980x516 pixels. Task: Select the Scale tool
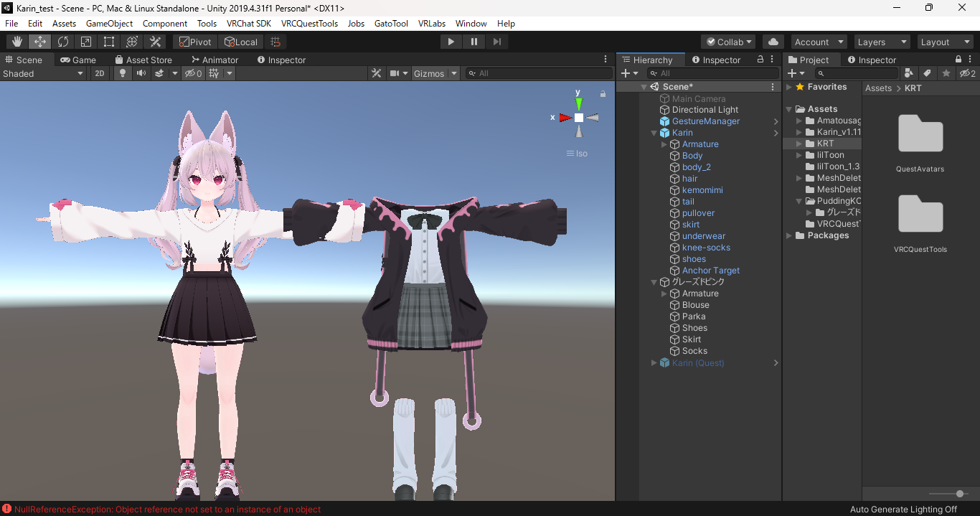click(85, 41)
